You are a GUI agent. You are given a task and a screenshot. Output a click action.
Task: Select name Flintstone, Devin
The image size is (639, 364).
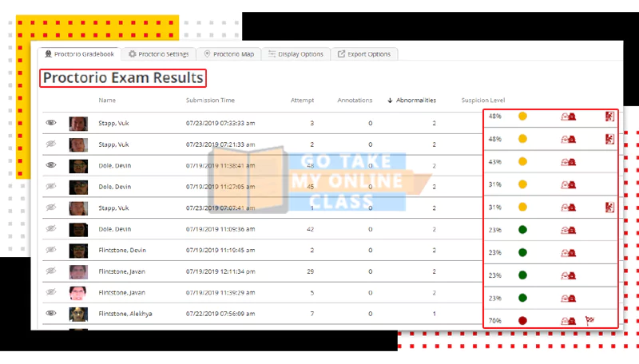(x=122, y=251)
